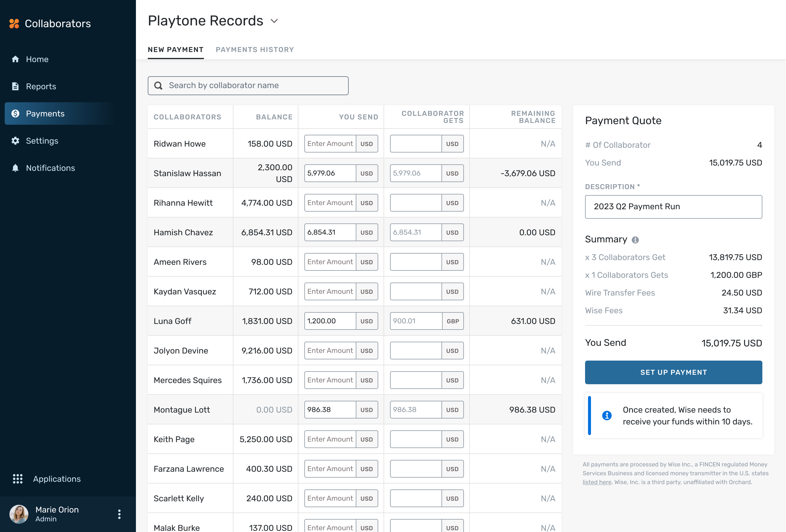Click the Summary info icon
The image size is (786, 532).
(x=636, y=240)
